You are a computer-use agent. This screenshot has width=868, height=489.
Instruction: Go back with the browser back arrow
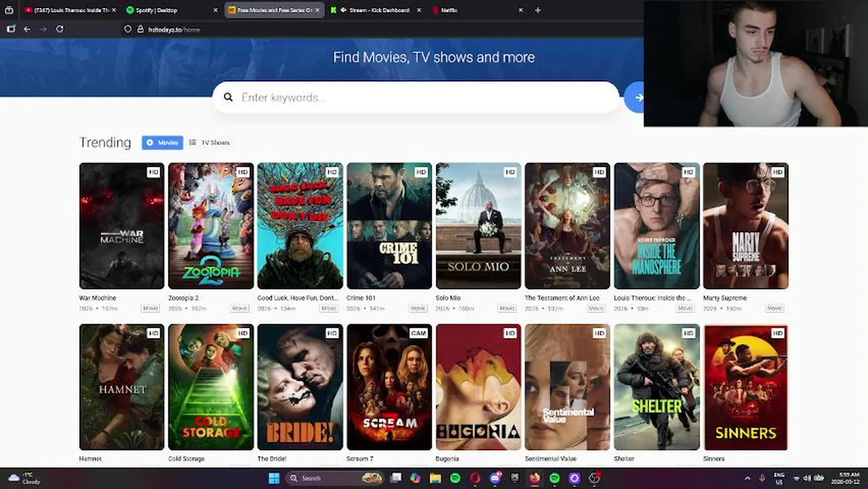[x=27, y=29]
